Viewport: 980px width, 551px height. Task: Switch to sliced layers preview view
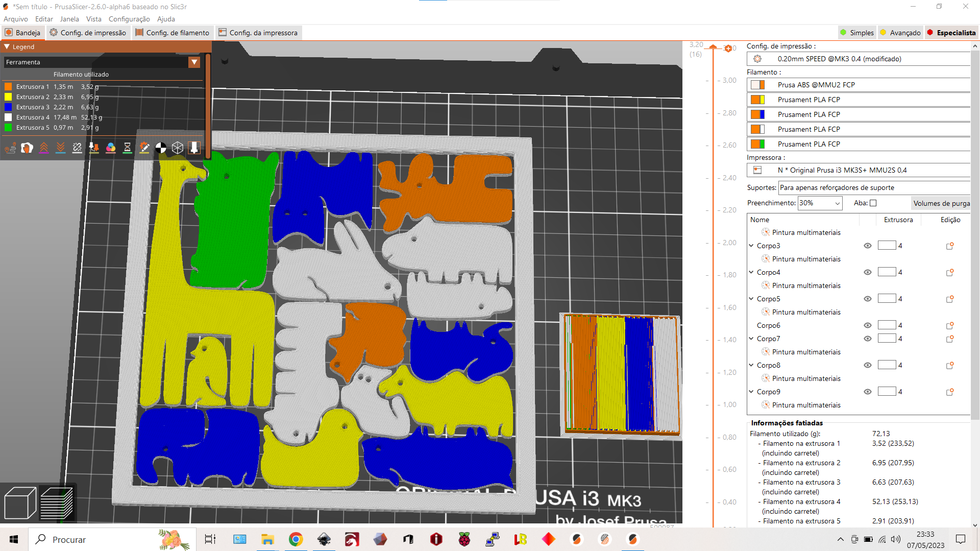tap(57, 503)
